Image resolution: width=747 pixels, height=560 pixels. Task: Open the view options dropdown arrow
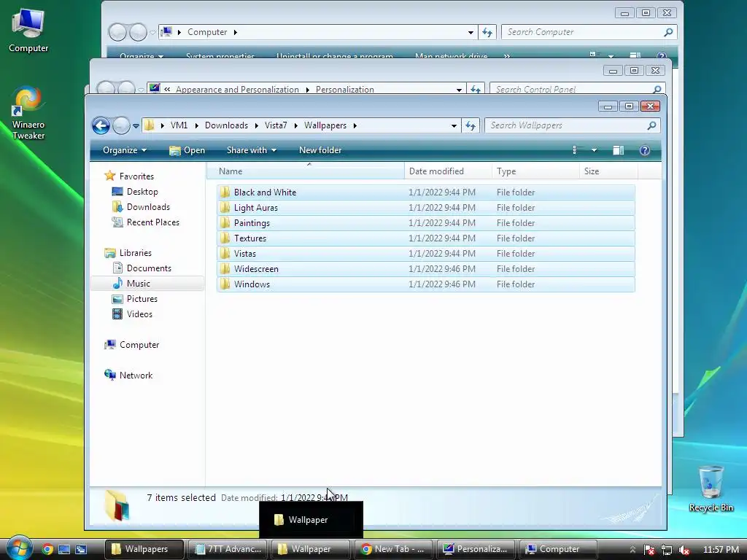click(x=594, y=150)
